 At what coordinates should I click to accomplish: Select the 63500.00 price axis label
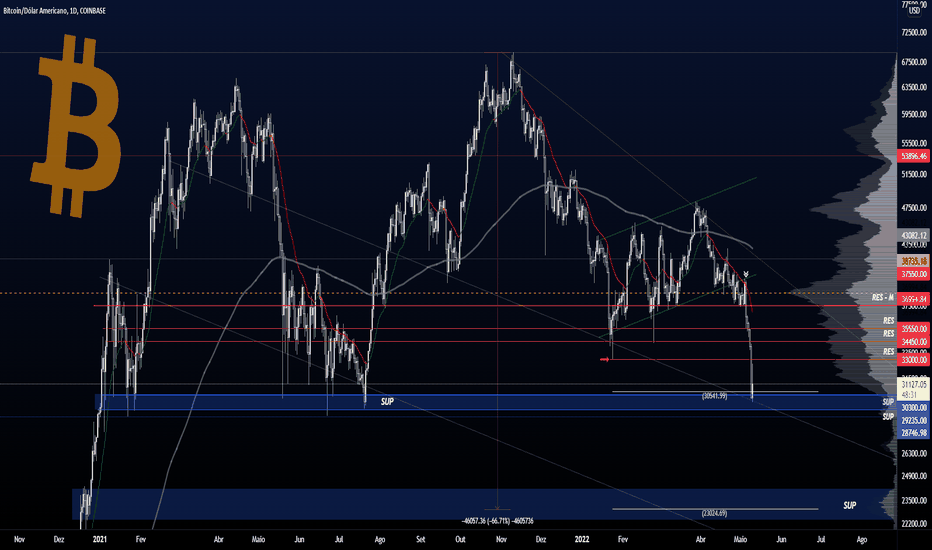[x=914, y=87]
